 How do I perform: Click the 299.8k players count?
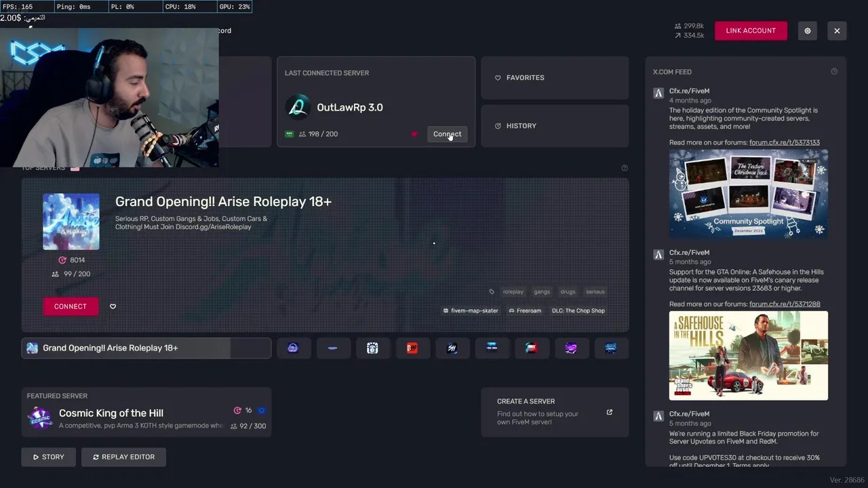point(689,26)
